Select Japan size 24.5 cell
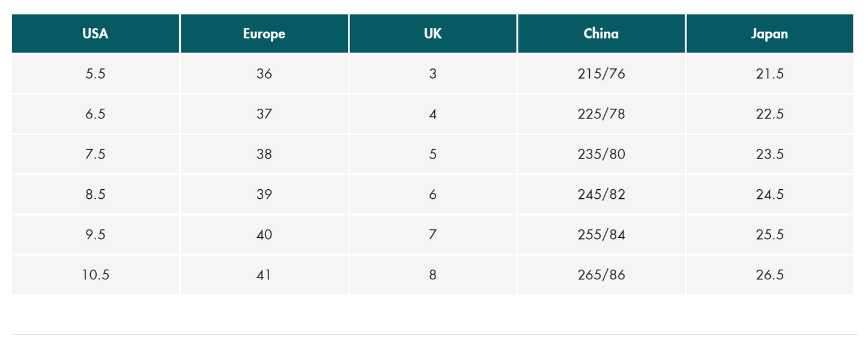Screen dimensions: 868x349 tap(769, 195)
